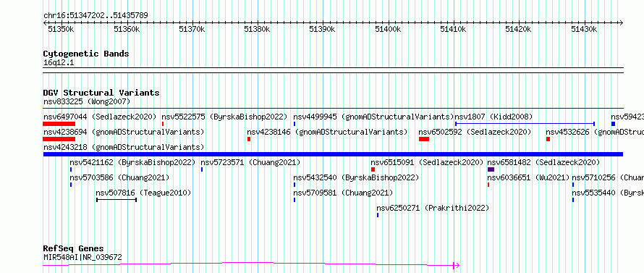Viewport: 644px width, 273px height.
Task: Select the nsv6250271 blue marker
Action: (378, 215)
